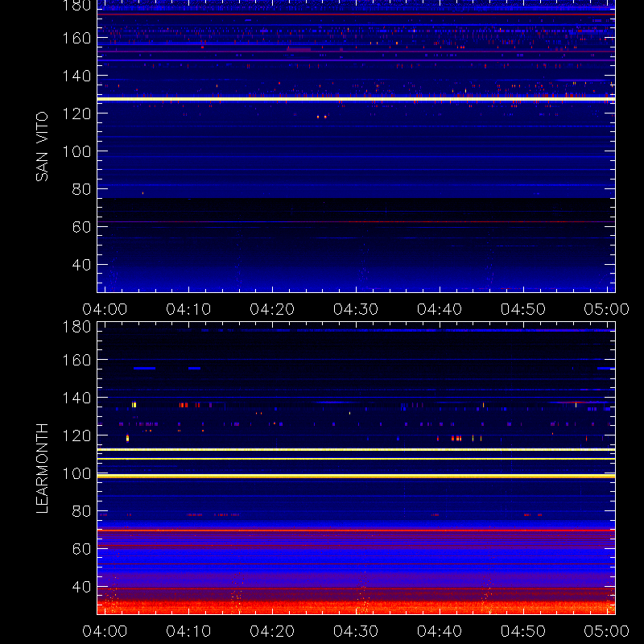Click 04:30 time label under Learmonth plot
This screenshot has height=644, width=644.
coord(356,631)
